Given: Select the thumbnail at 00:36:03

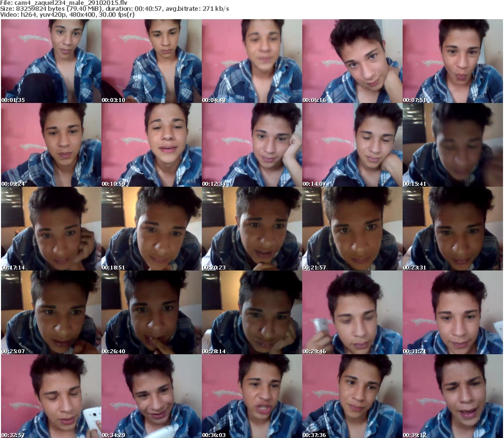Looking at the screenshot, I should point(252,396).
